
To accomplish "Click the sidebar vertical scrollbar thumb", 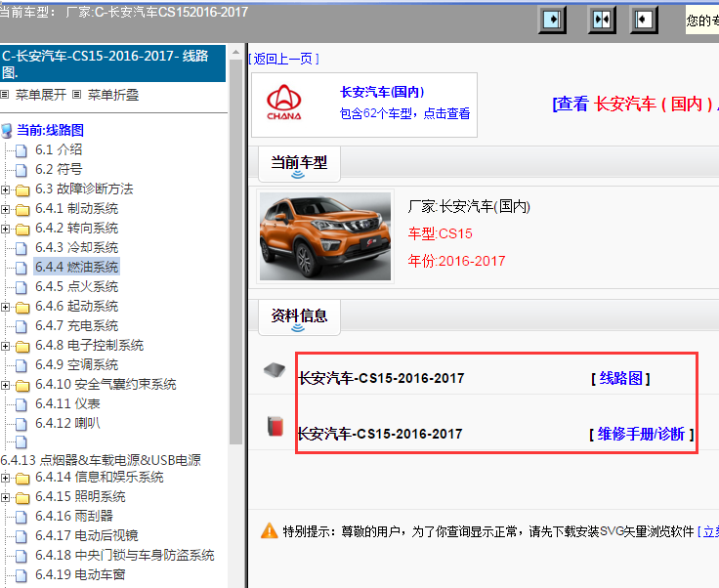I will [235, 252].
